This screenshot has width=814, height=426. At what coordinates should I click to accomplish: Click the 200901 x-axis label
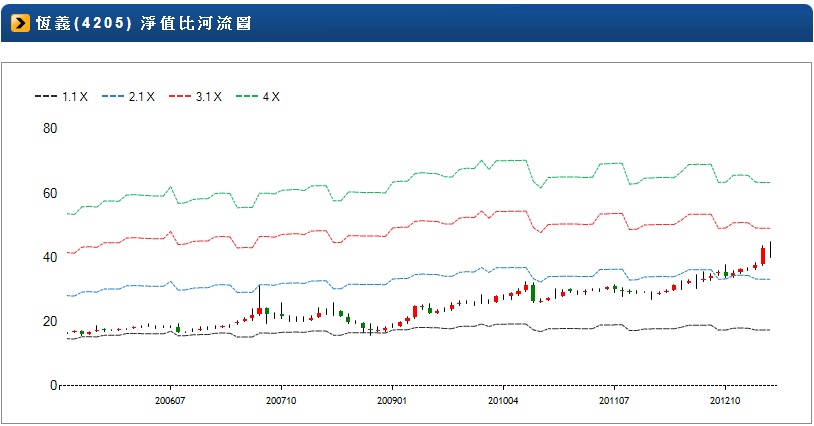(x=392, y=401)
